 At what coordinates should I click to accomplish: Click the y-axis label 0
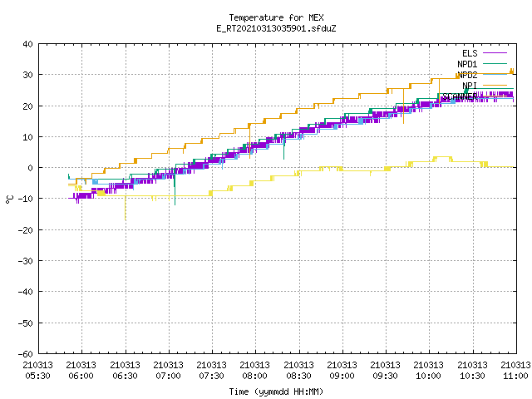[31, 168]
